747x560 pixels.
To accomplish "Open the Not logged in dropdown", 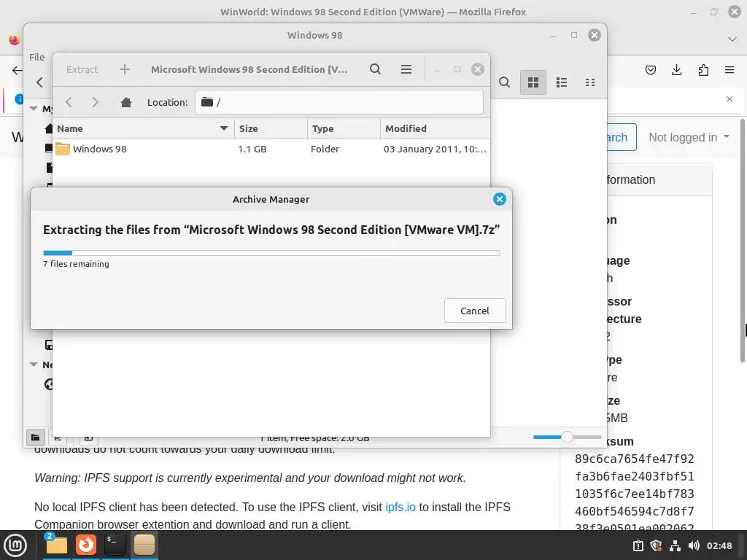I will point(689,137).
